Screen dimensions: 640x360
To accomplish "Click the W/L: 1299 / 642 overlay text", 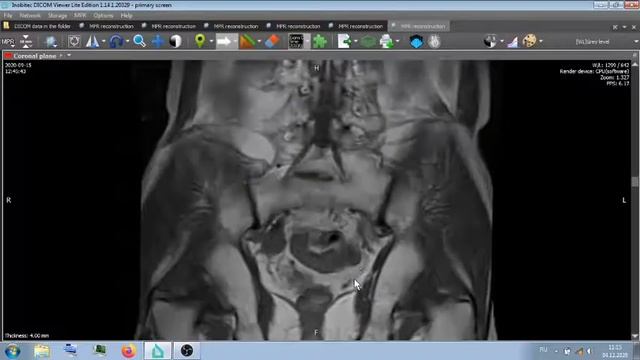I will click(x=610, y=65).
